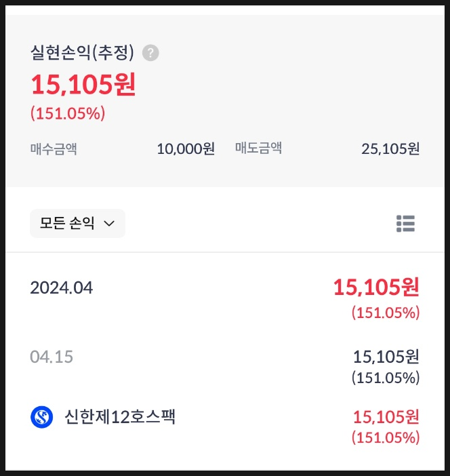Image resolution: width=450 pixels, height=476 pixels.
Task: Click the 실현손익(추정) heading
Action: tap(82, 52)
